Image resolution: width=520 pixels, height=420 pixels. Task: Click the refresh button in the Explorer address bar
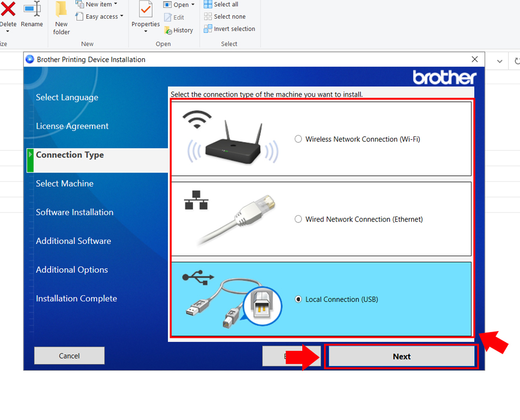click(x=516, y=61)
